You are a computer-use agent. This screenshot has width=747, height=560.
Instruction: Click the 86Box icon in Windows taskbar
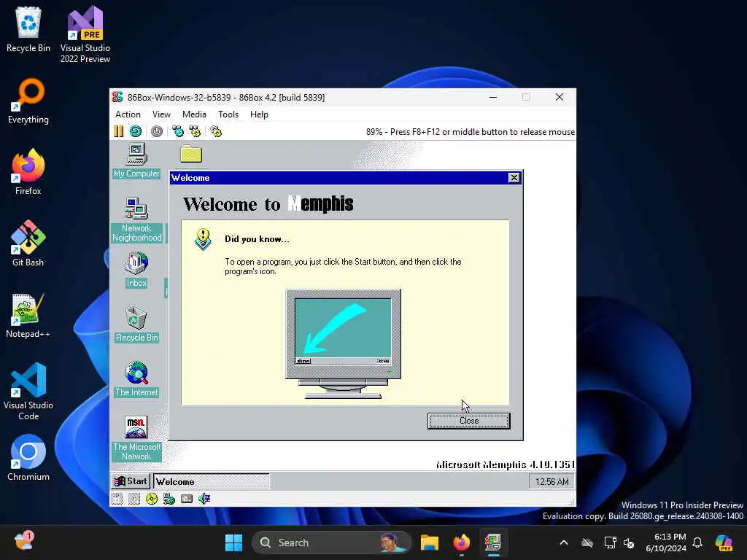tap(493, 542)
